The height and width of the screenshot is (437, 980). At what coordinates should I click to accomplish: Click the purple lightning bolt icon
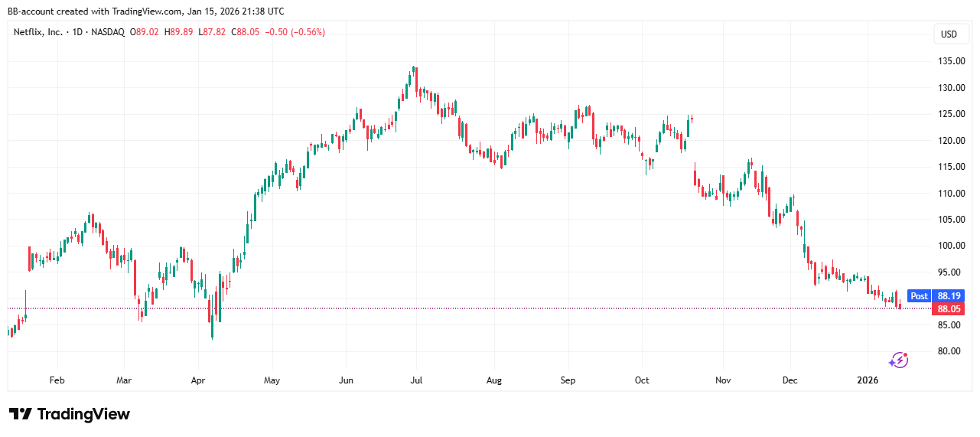click(x=898, y=360)
